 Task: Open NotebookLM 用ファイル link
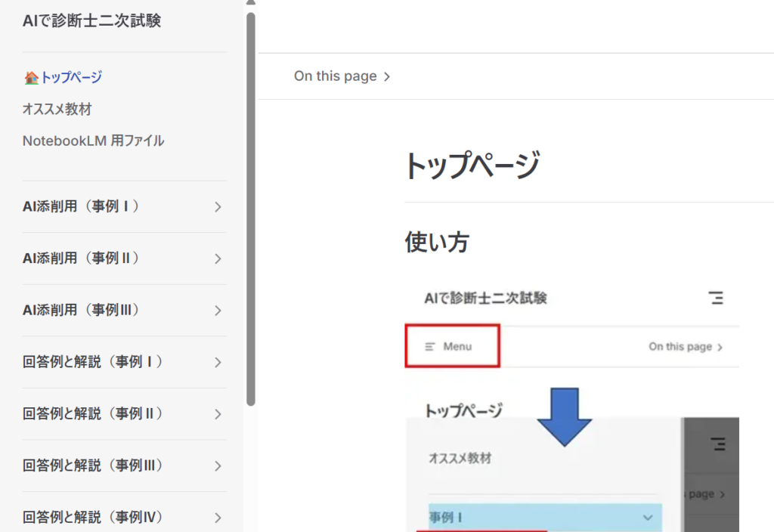click(93, 141)
